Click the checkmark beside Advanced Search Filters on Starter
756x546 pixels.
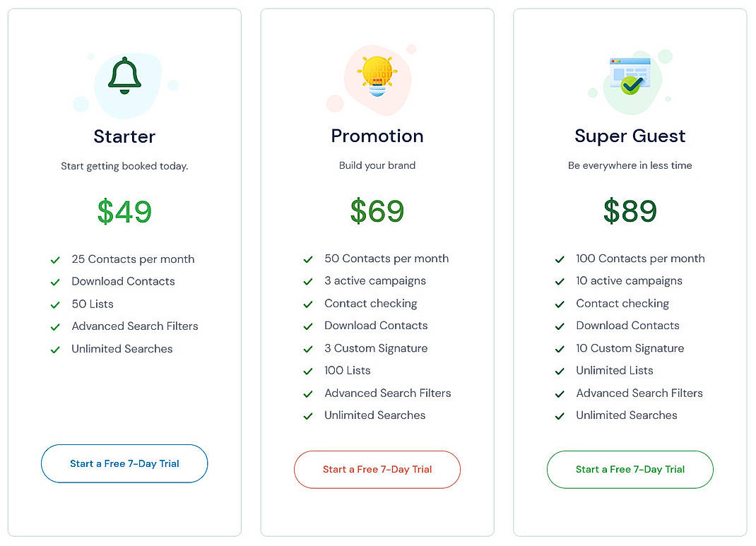tap(55, 326)
